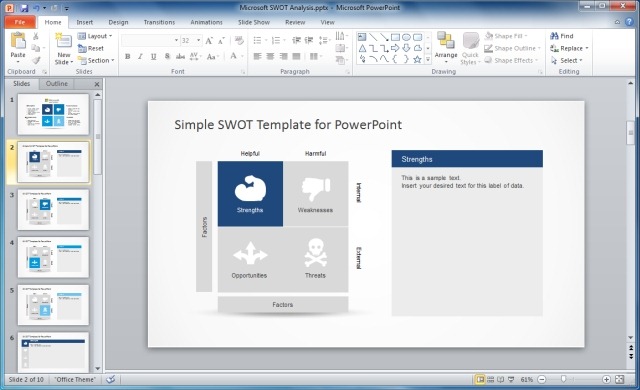Toggle Bold text formatting
Image resolution: width=640 pixels, height=390 pixels.
128,56
